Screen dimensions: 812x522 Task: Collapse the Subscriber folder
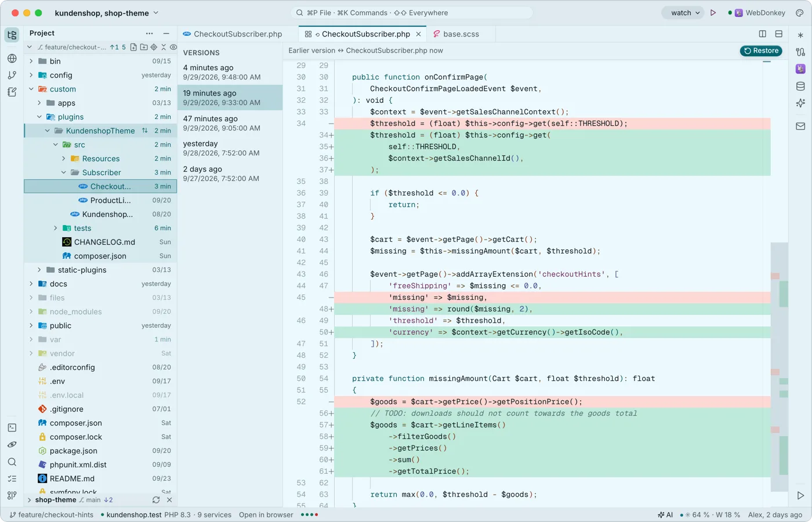point(63,172)
